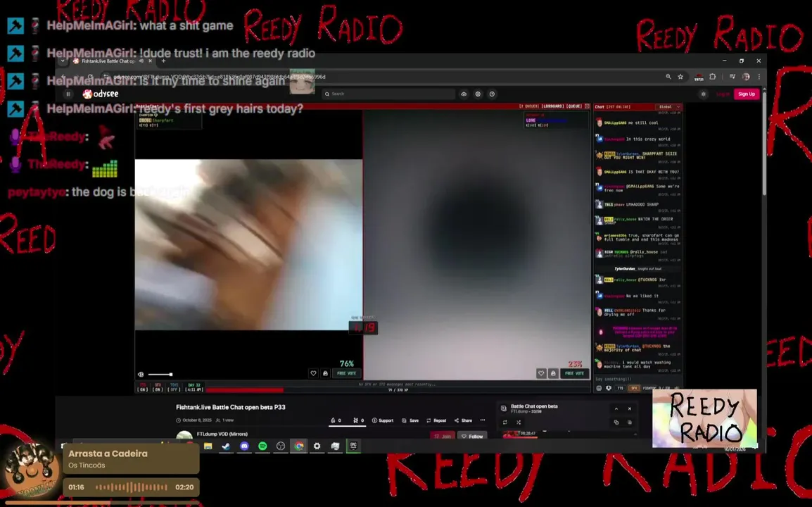Click the lock icon under the 23% video
Image resolution: width=812 pixels, height=507 pixels.
point(553,373)
